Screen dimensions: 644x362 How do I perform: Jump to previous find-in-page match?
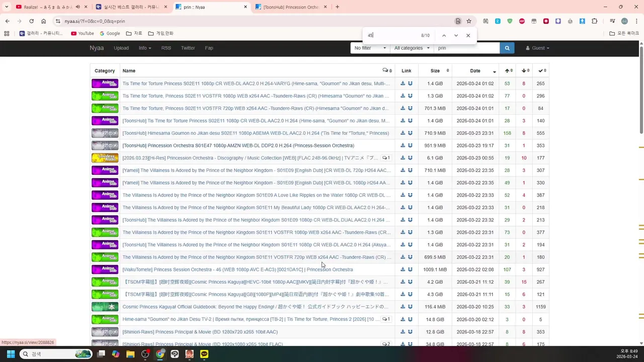[444, 35]
